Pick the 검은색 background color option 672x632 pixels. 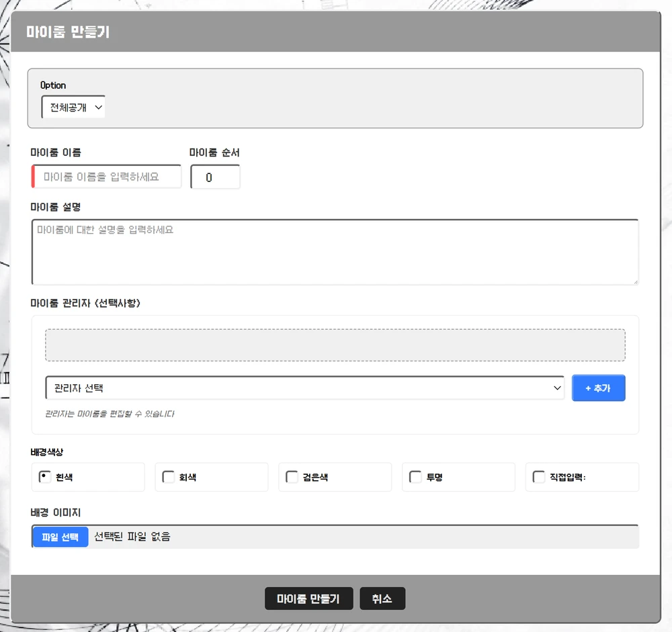pyautogui.click(x=292, y=477)
